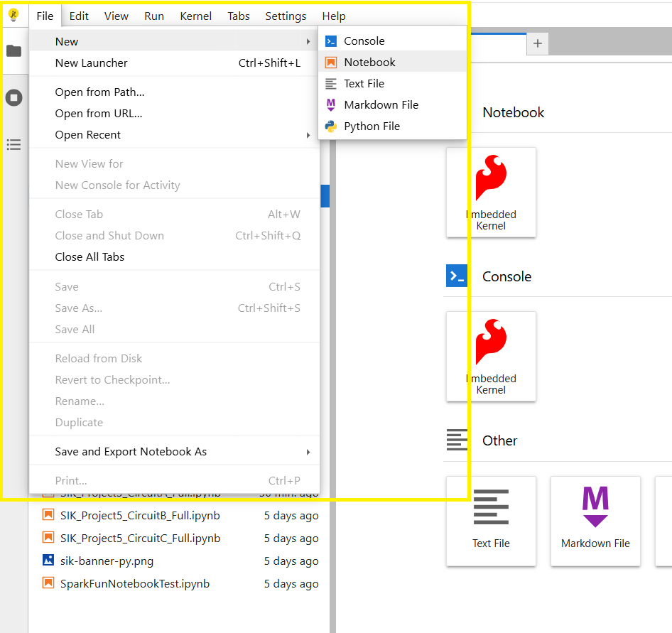Open the Running Kernels sidebar icon
The width and height of the screenshot is (672, 633).
13,98
